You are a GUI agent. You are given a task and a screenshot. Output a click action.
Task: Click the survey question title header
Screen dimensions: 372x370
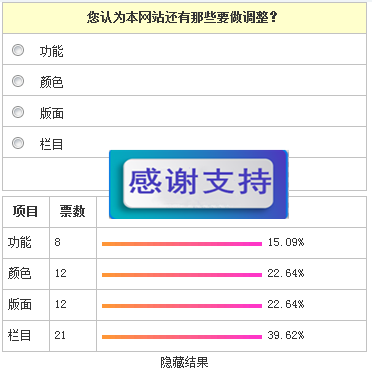[184, 18]
